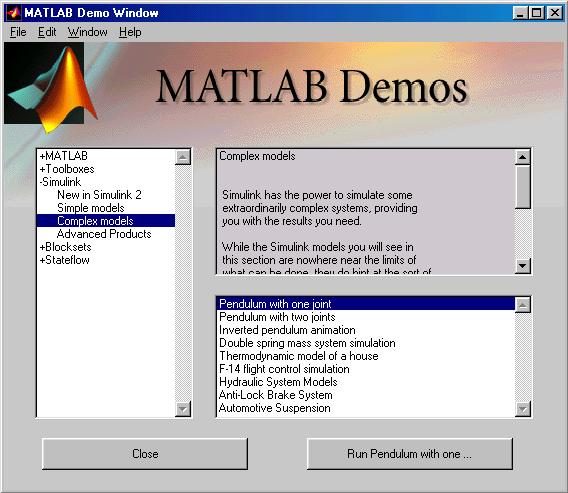Click description panel scroll-down arrow
The image size is (568, 493).
[x=522, y=266]
